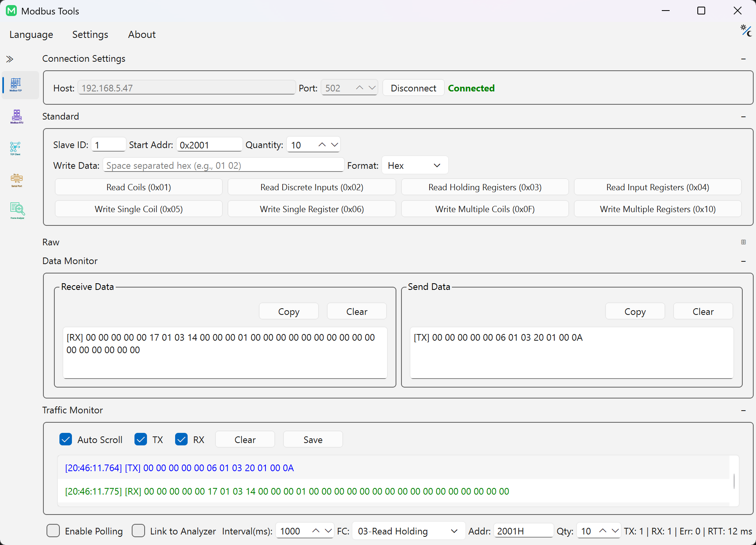Click the Modbus Tools app logo
Image resolution: width=756 pixels, height=545 pixels.
tap(11, 11)
